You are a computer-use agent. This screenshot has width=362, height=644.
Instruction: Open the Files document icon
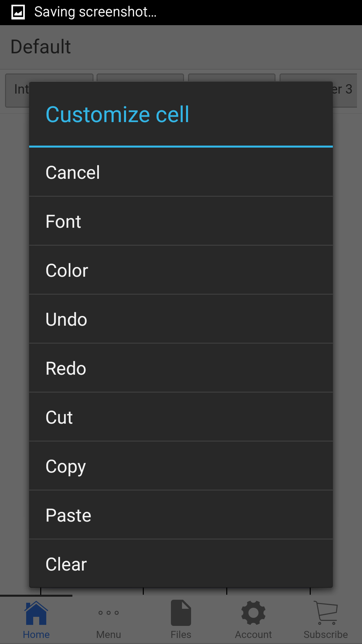[181, 613]
